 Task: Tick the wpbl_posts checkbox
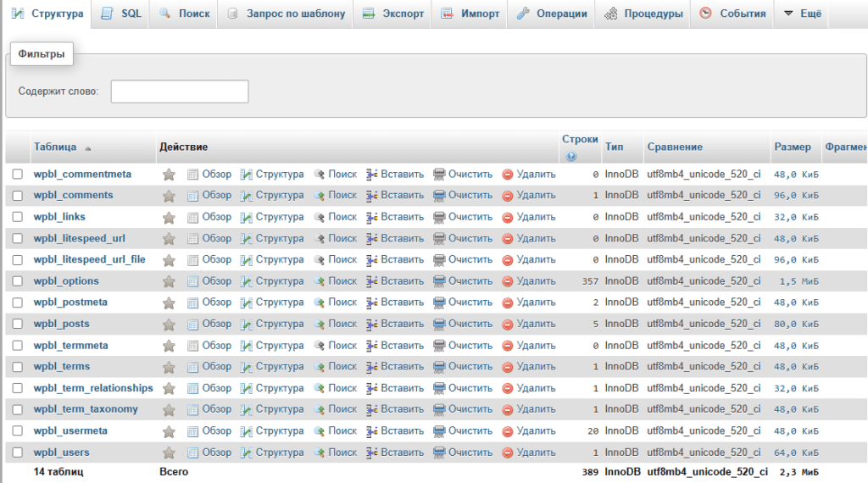tap(18, 325)
